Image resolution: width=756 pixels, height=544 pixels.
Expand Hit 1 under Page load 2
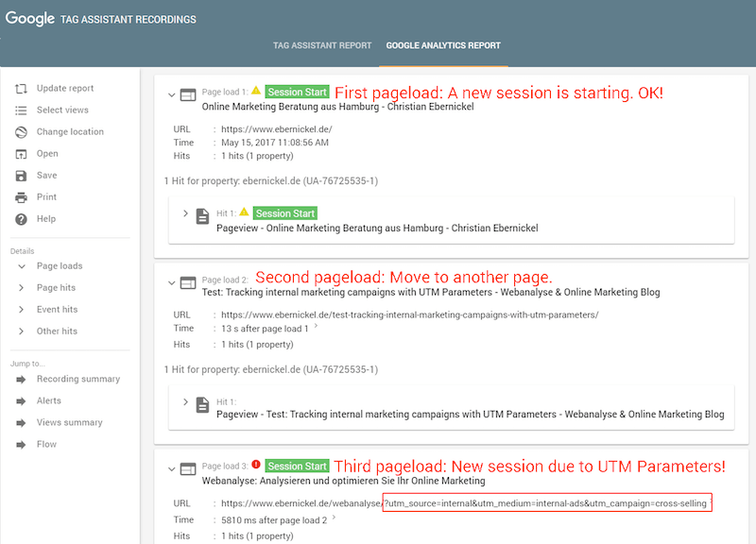click(x=185, y=401)
